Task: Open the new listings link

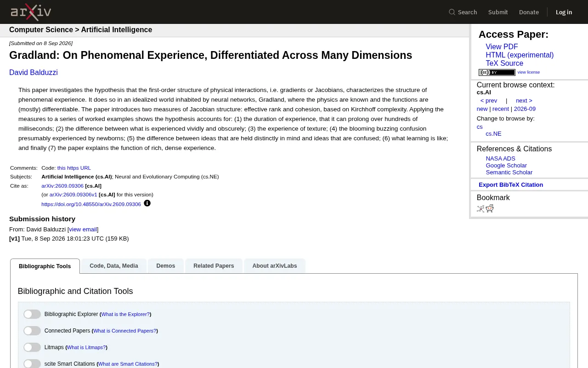Action: [482, 109]
